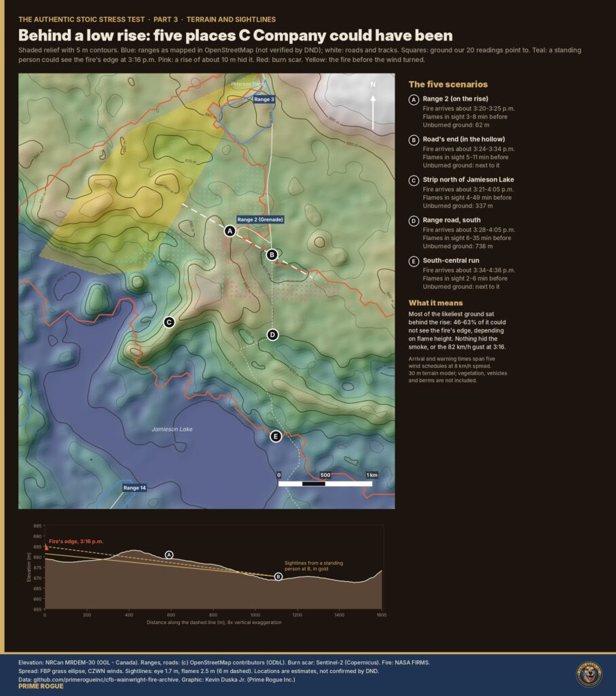Image resolution: width=616 pixels, height=696 pixels.
Task: Click marker E on the terrain map
Action: [x=276, y=436]
